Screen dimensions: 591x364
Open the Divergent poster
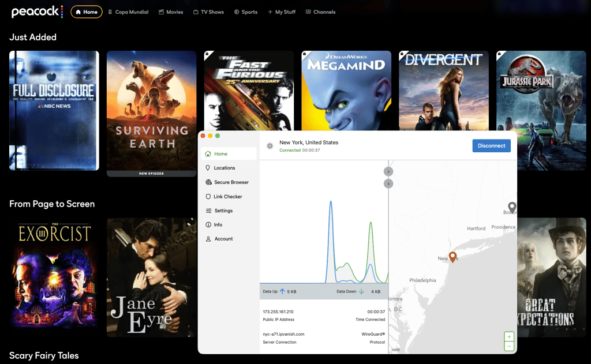pos(444,91)
